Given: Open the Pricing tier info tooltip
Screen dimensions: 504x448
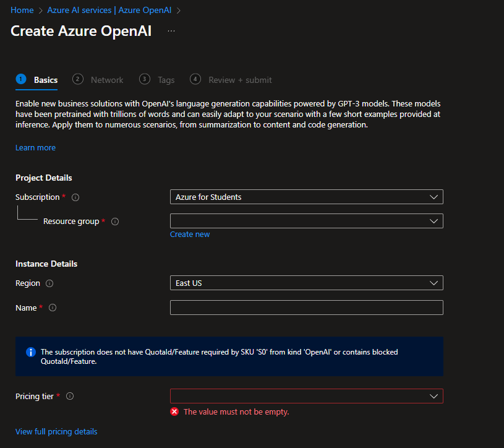Looking at the screenshot, I should tap(70, 396).
